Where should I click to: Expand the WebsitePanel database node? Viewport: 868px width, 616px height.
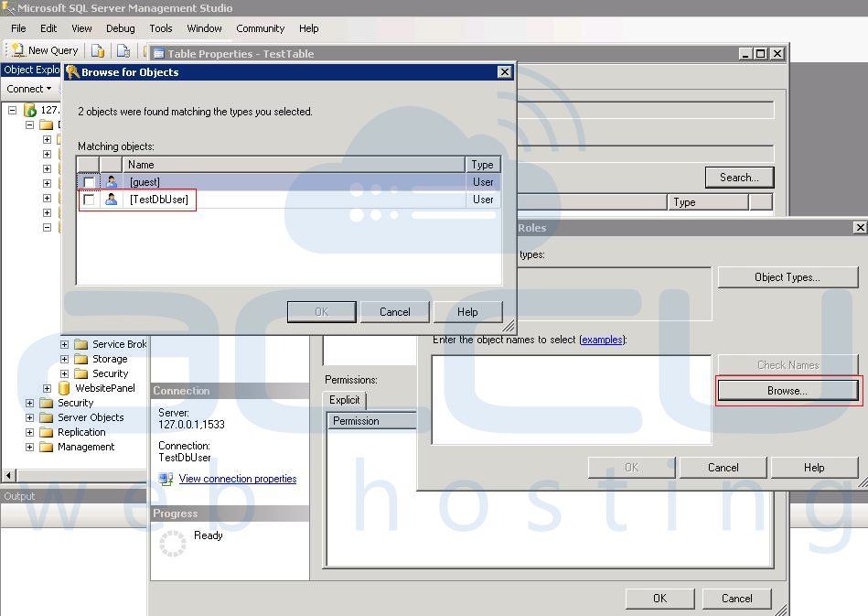pyautogui.click(x=47, y=388)
